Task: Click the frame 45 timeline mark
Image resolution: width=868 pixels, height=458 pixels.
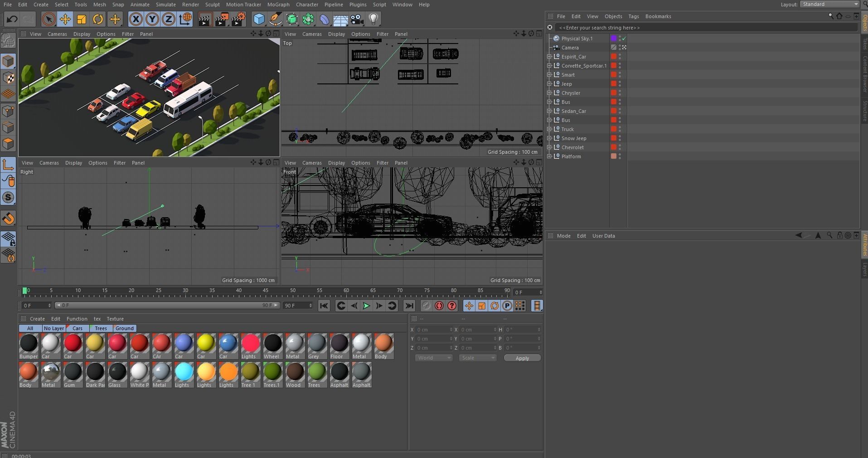Action: pos(266,291)
